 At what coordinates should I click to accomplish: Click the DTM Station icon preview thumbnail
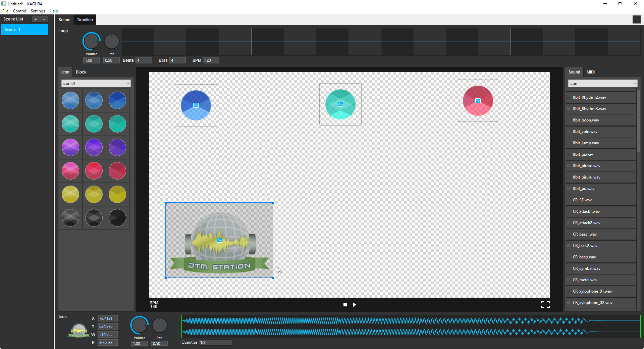click(79, 330)
